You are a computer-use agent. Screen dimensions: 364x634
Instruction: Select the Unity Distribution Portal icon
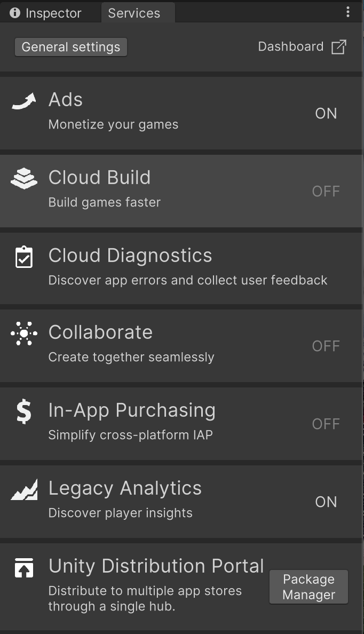[x=23, y=567]
